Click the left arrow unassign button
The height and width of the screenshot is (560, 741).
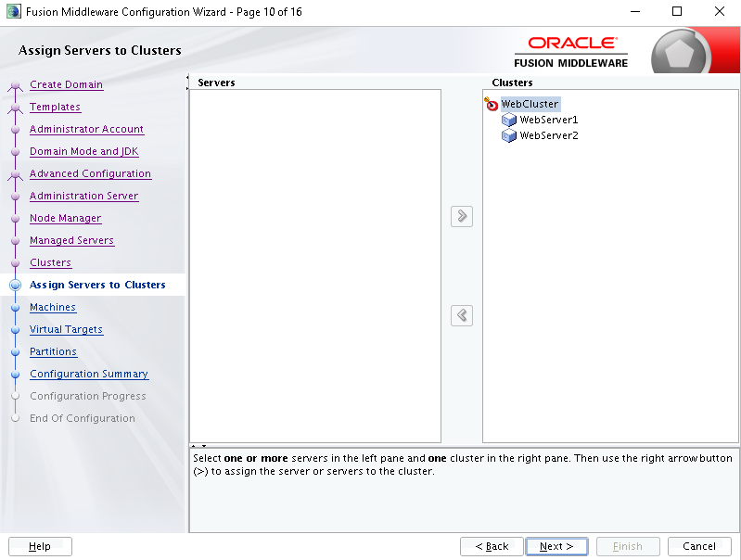tap(462, 315)
